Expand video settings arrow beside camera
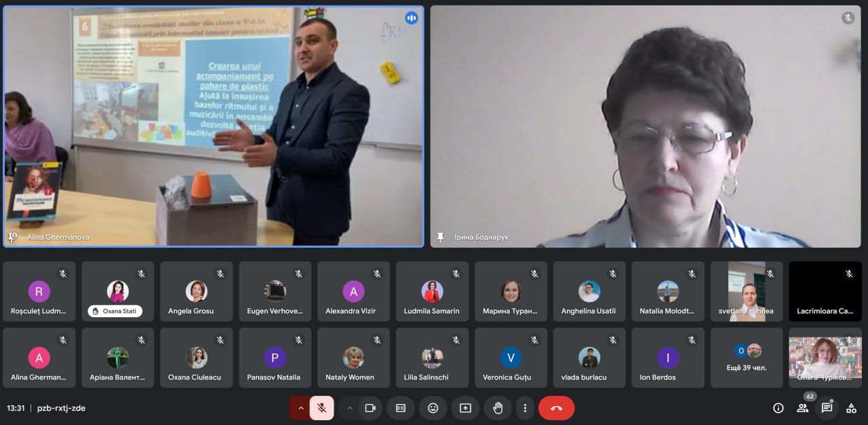Image resolution: width=868 pixels, height=425 pixels. pyautogui.click(x=350, y=408)
